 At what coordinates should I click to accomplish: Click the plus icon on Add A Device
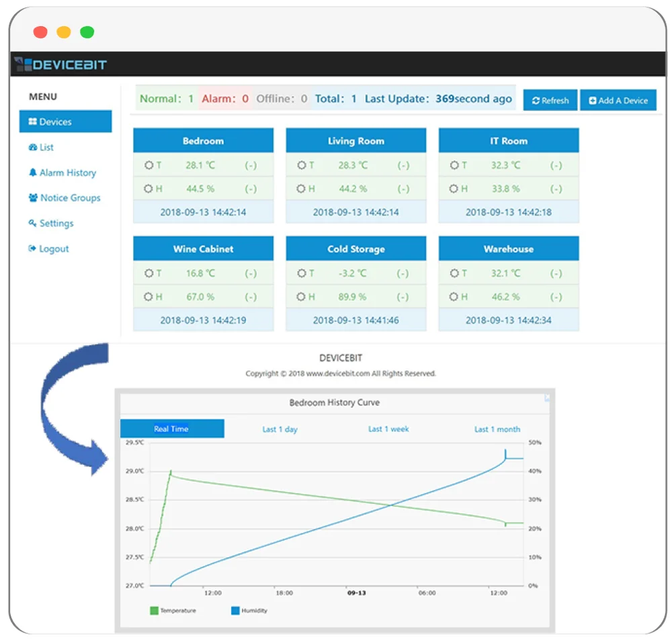point(593,101)
